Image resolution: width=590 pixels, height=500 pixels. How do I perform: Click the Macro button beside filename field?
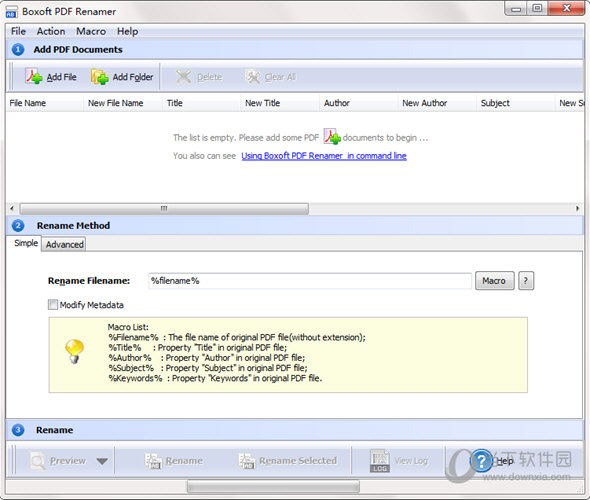[494, 281]
